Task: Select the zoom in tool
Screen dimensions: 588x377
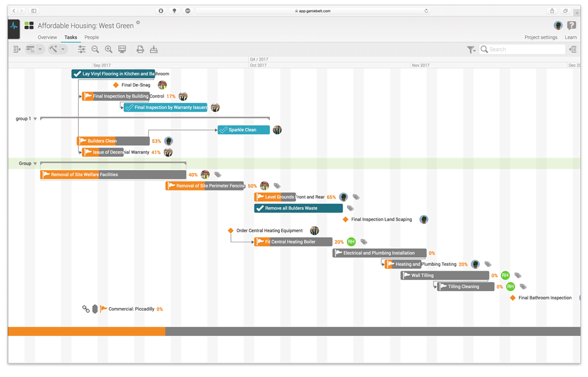Action: tap(109, 49)
